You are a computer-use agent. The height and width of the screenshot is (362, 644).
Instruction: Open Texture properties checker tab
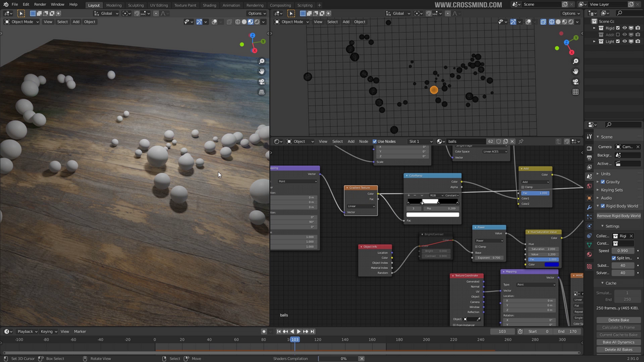tap(590, 267)
